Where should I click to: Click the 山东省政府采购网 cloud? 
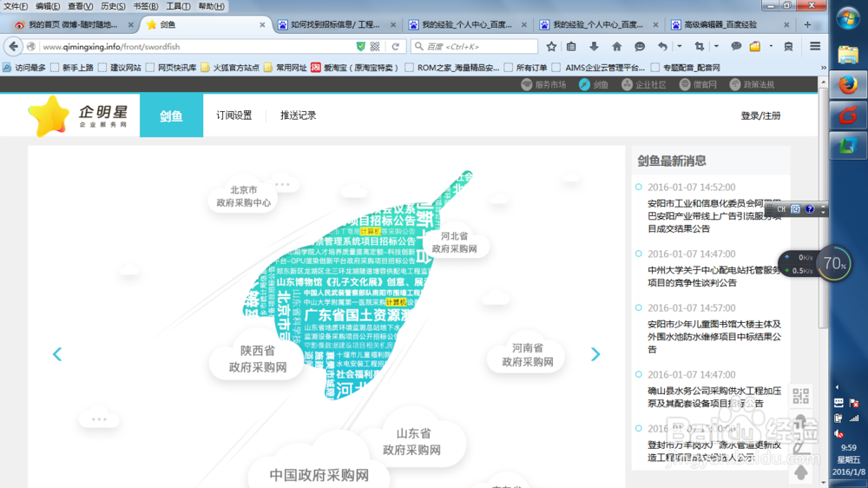[x=412, y=441]
